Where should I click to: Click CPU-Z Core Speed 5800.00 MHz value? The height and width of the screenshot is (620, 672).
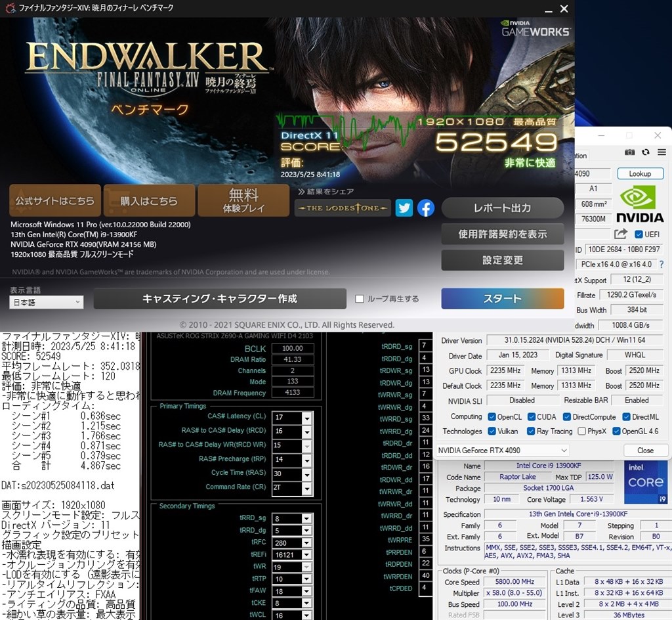point(514,582)
